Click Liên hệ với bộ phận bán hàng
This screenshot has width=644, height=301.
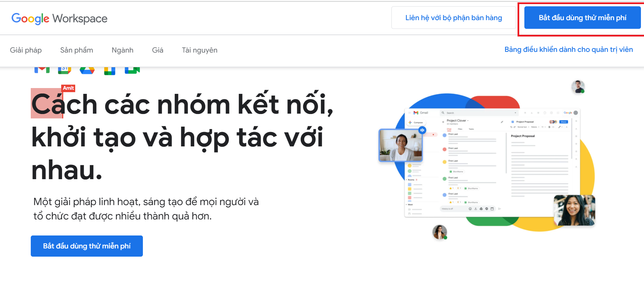pos(453,18)
